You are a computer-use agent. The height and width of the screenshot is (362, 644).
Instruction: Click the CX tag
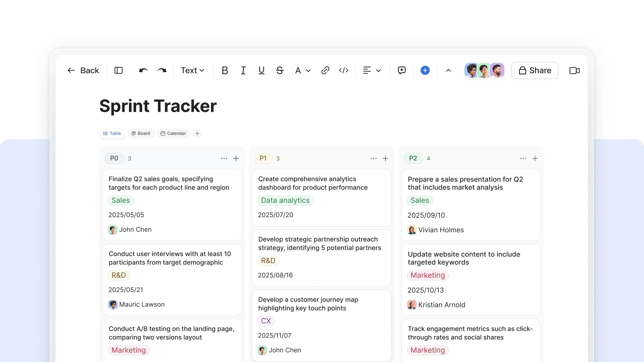pyautogui.click(x=266, y=321)
